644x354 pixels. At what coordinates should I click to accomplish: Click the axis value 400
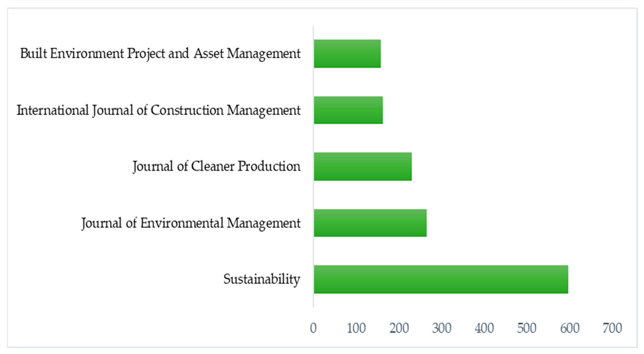484,328
